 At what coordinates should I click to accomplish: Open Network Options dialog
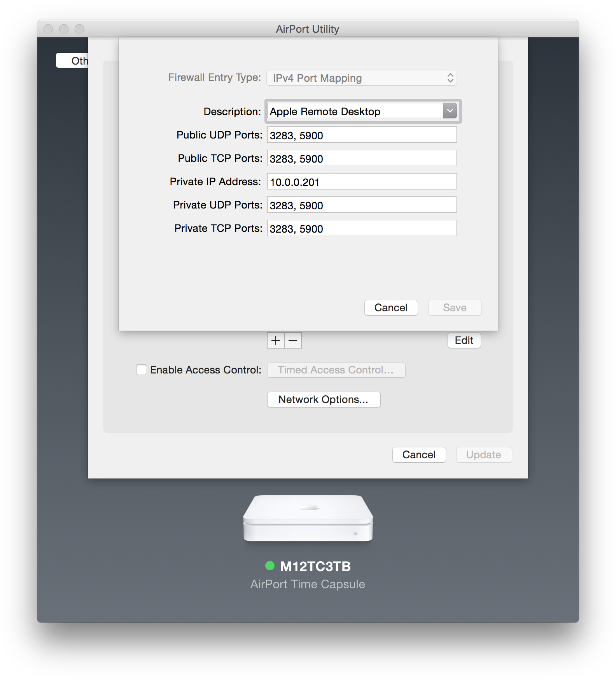[324, 400]
